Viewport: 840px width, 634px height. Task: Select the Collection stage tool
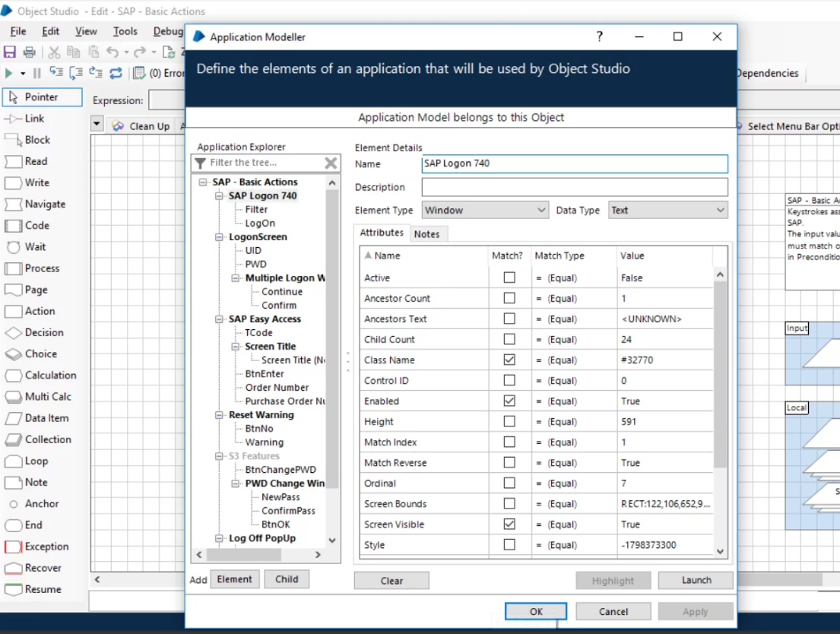[38, 439]
